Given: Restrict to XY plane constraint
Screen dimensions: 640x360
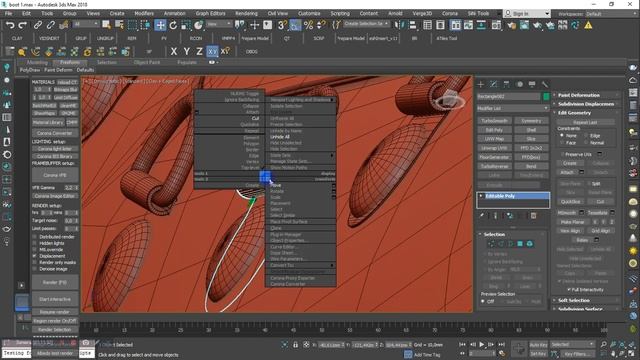Looking at the screenshot, I should [212, 51].
